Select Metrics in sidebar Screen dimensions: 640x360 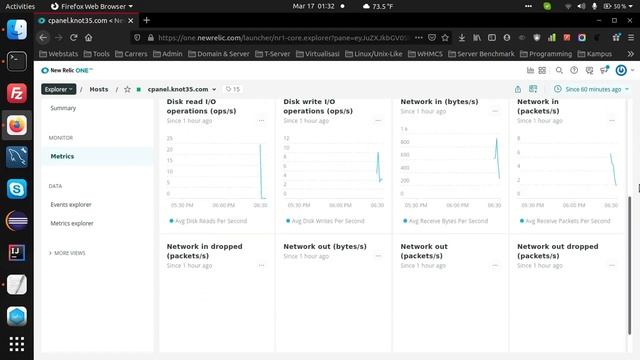tap(97, 156)
